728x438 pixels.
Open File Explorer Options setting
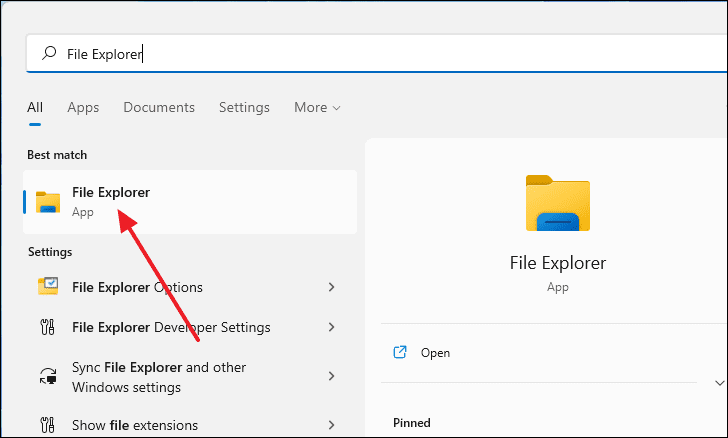pos(190,287)
